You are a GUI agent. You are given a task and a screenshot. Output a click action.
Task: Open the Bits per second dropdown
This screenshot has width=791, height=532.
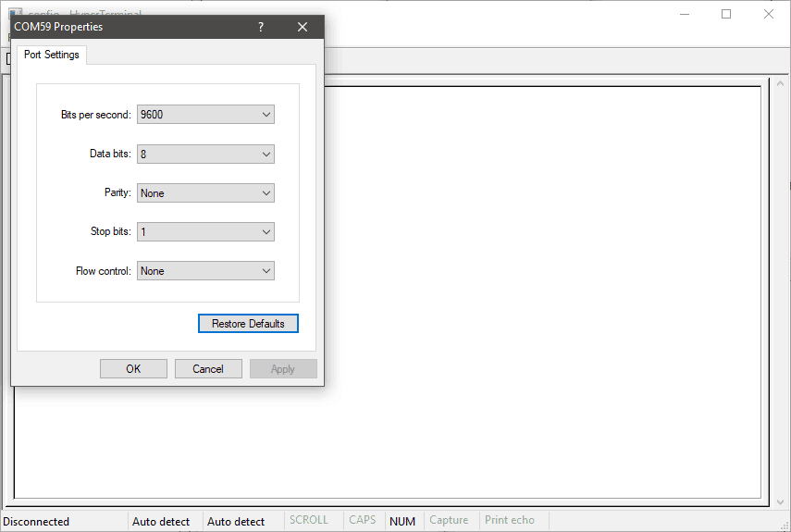205,115
